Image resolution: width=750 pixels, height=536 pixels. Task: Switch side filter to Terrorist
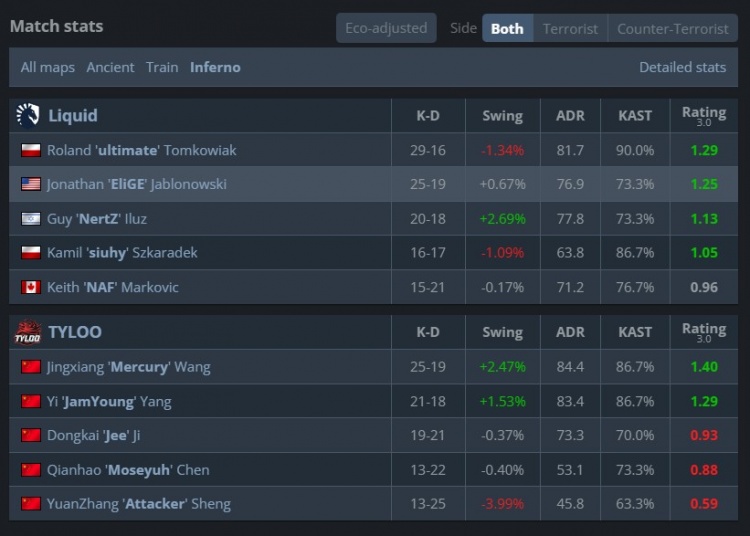[x=570, y=28]
